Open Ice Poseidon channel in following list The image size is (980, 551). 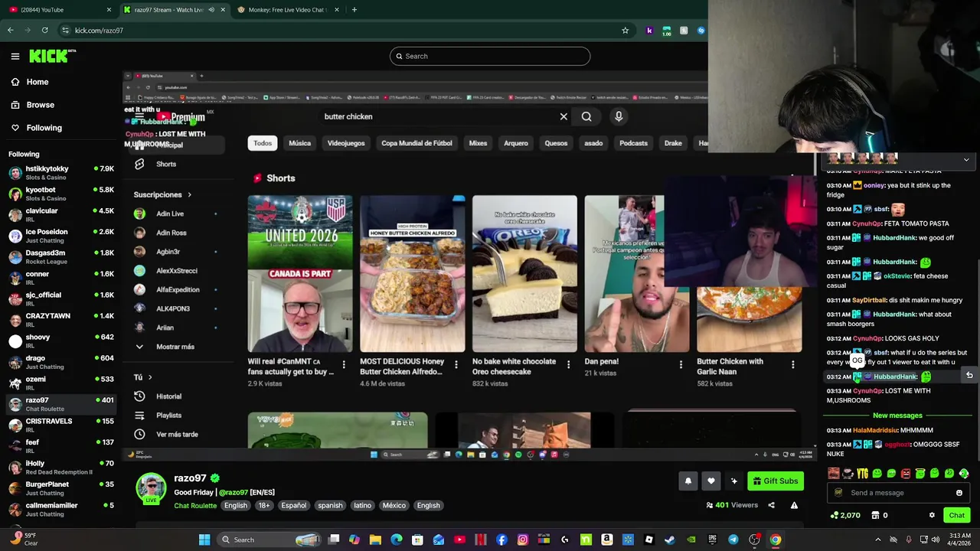tap(61, 236)
